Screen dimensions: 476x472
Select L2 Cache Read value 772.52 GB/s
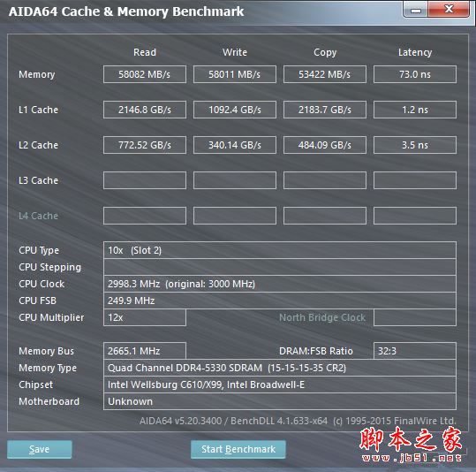coord(145,145)
